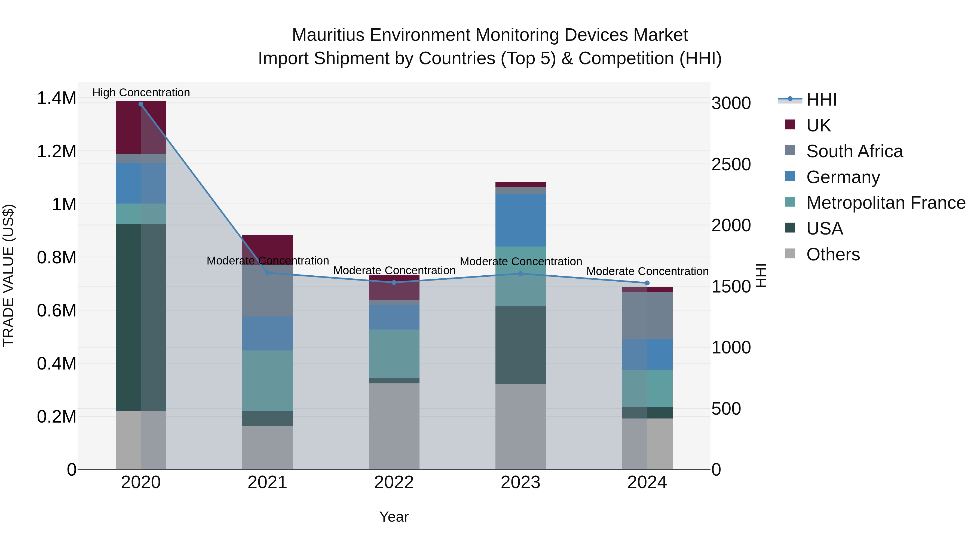Select the 2021 UK bar segment
The image size is (980, 551).
267,250
